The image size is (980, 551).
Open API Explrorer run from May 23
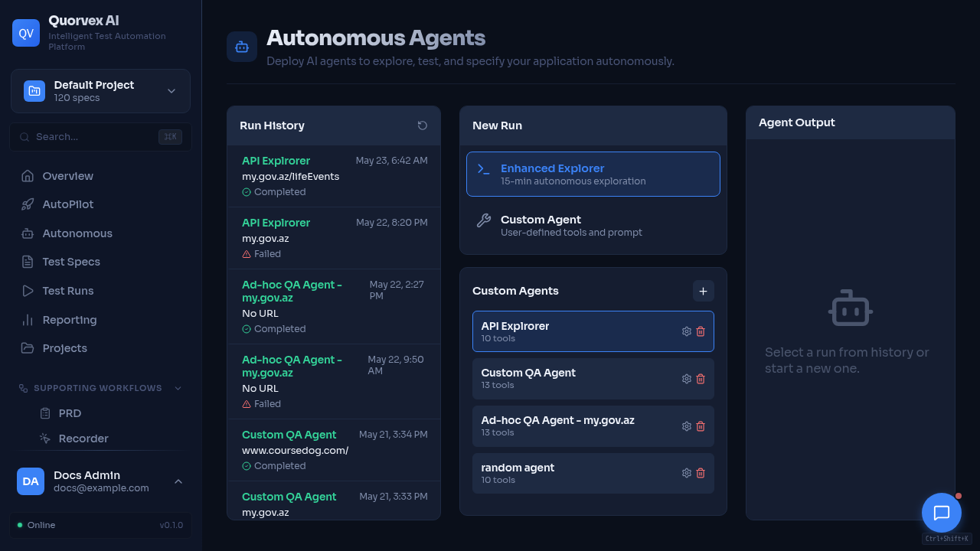pos(334,176)
